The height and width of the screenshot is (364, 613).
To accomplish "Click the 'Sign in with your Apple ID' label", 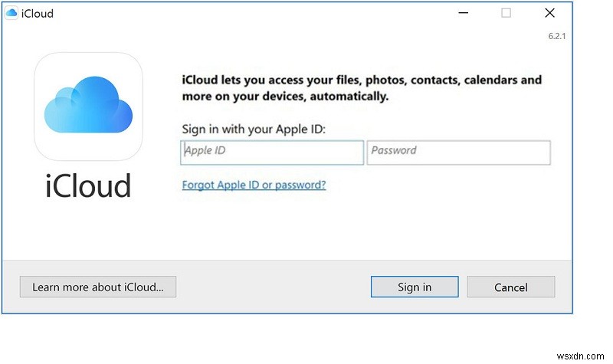I will tap(254, 130).
